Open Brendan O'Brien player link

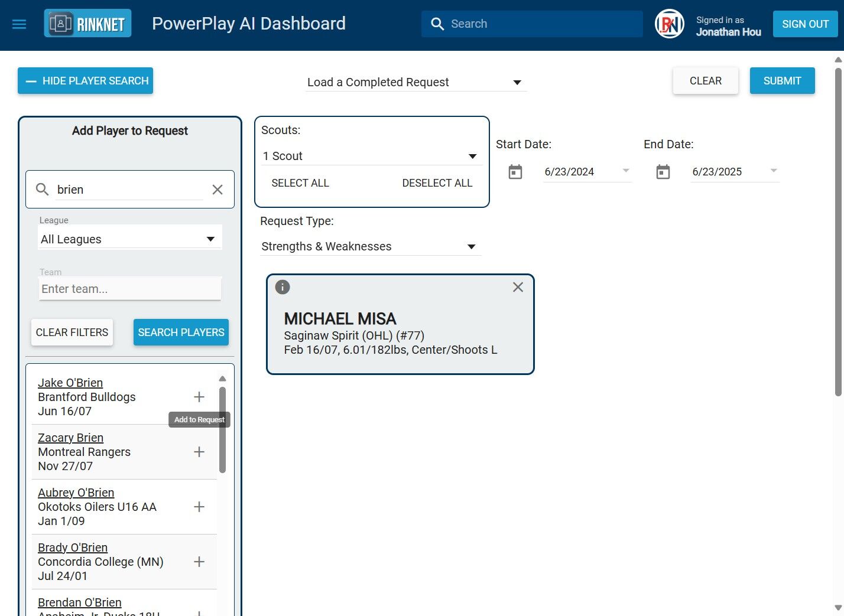pyautogui.click(x=80, y=602)
